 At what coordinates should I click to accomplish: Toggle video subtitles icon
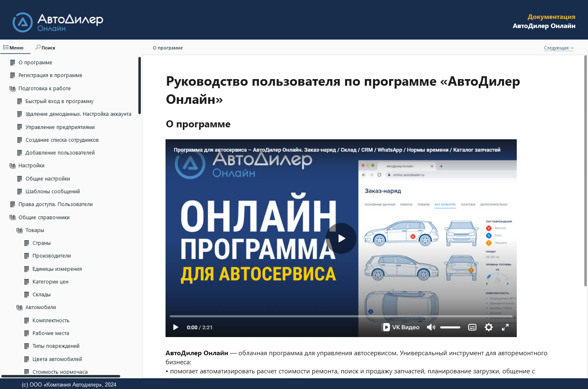point(472,327)
